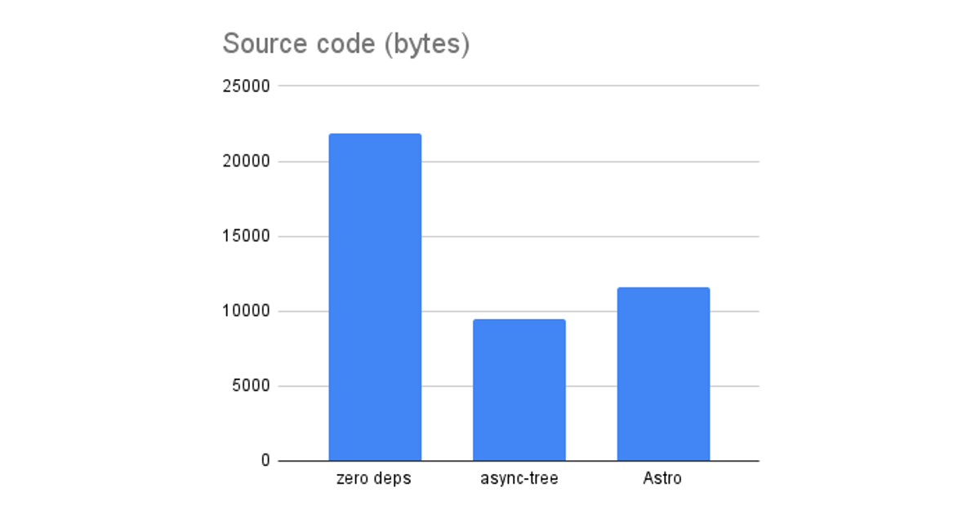The width and height of the screenshot is (980, 514).
Task: Select the async-tree bar
Action: tap(519, 390)
